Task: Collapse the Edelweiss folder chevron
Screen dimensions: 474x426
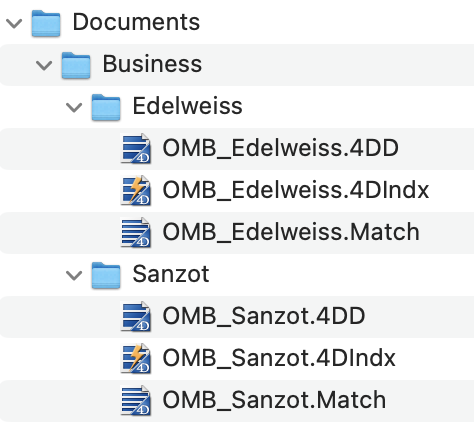Action: 74,107
